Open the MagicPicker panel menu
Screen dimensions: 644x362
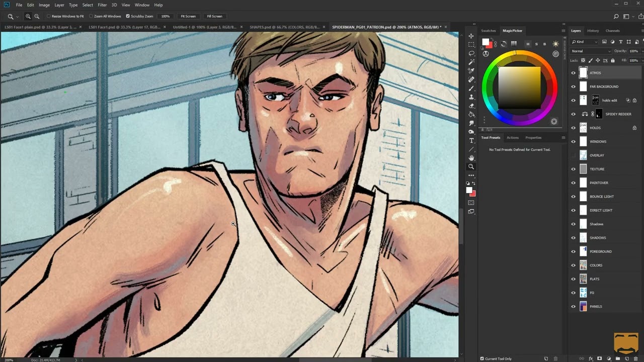point(563,31)
